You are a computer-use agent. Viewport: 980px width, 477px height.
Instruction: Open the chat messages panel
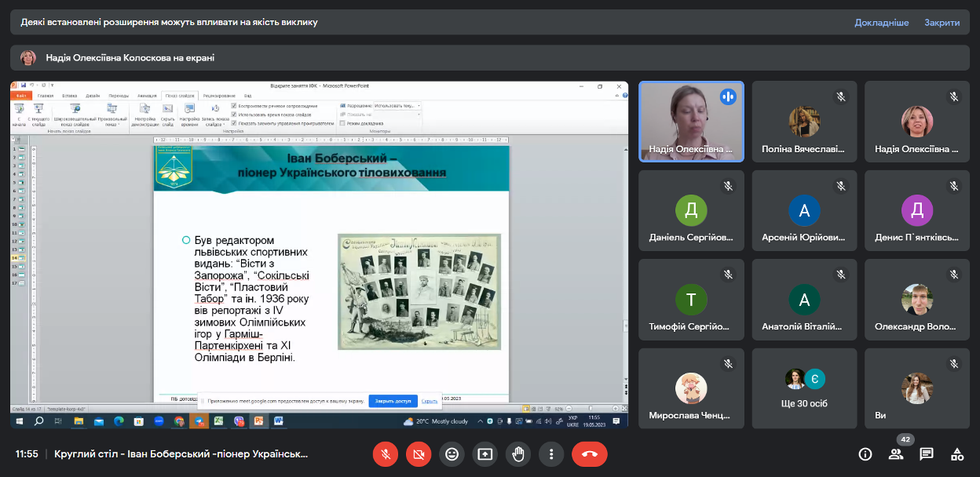click(927, 453)
